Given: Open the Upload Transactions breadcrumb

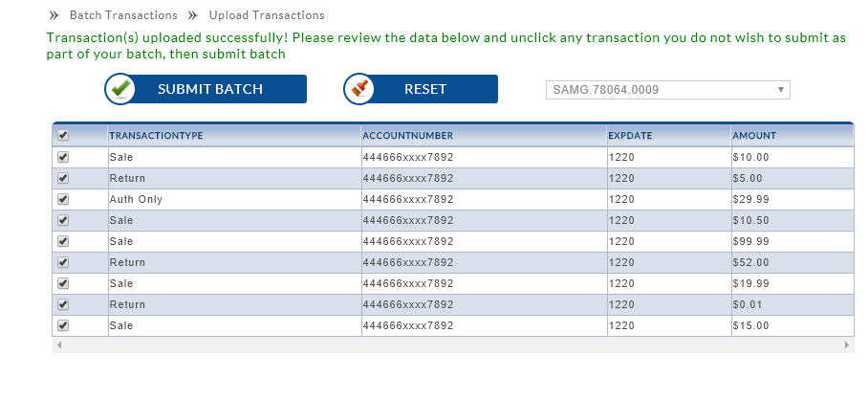Looking at the screenshot, I should 267,15.
